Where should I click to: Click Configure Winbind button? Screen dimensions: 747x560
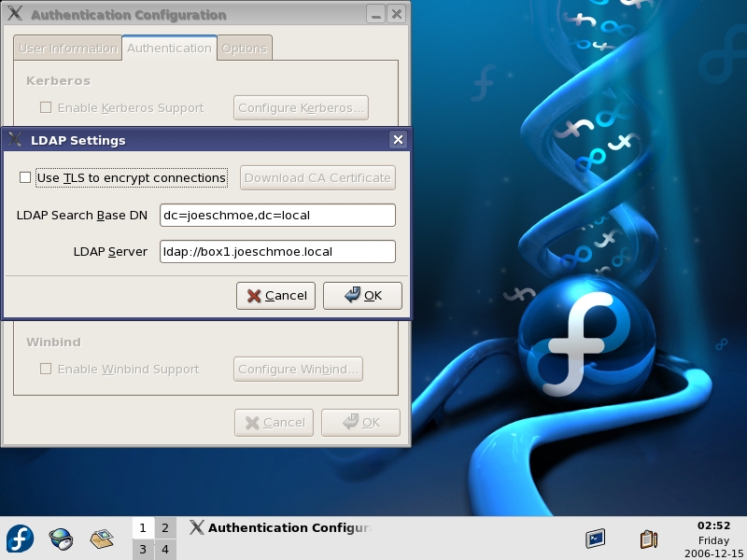click(298, 369)
